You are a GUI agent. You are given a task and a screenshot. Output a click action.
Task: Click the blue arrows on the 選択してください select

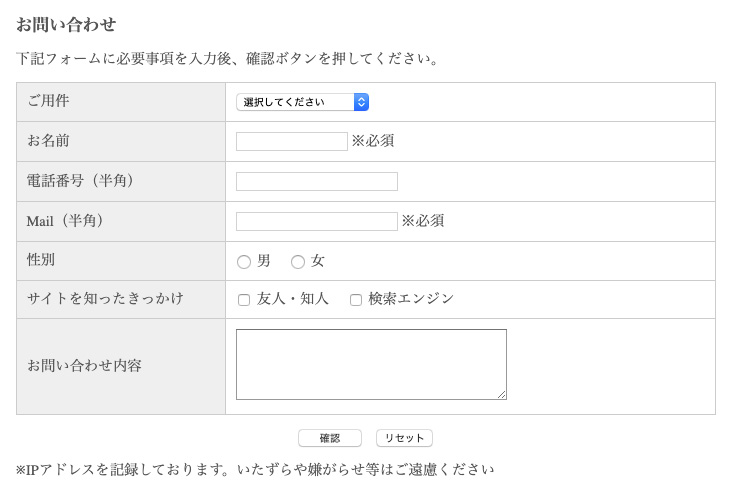pos(361,102)
